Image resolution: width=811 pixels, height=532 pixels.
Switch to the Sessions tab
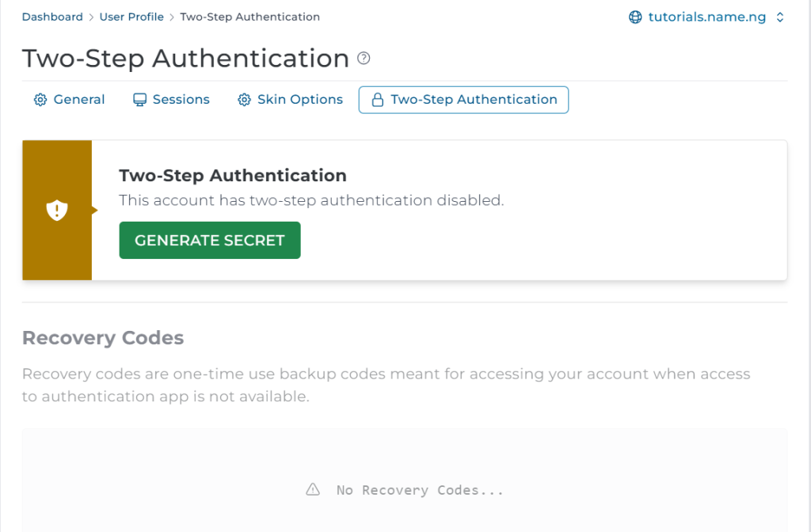pos(171,100)
